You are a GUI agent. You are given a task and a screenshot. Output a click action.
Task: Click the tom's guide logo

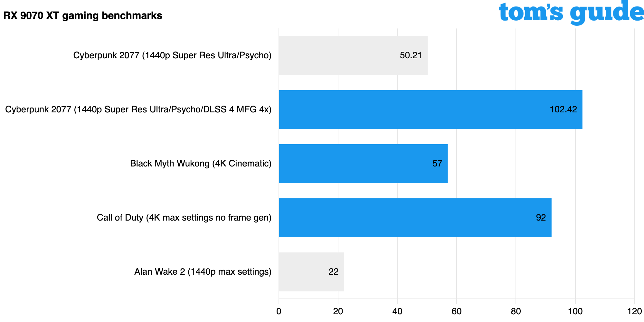571,13
